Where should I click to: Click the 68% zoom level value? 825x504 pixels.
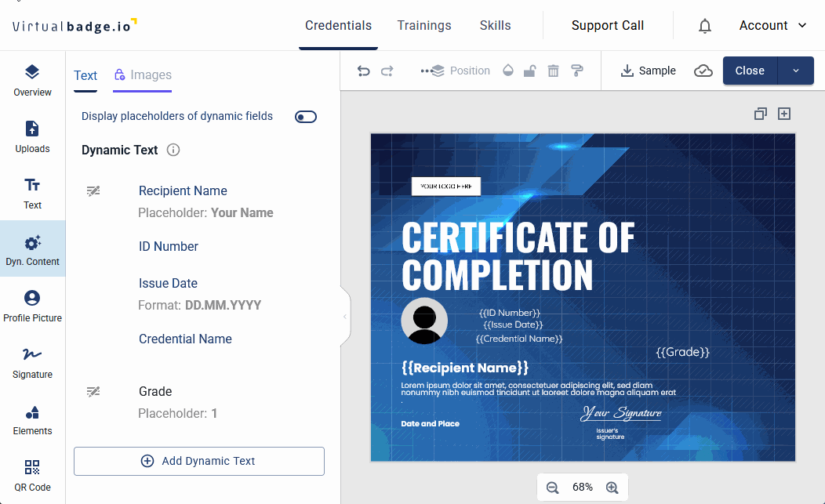(583, 488)
